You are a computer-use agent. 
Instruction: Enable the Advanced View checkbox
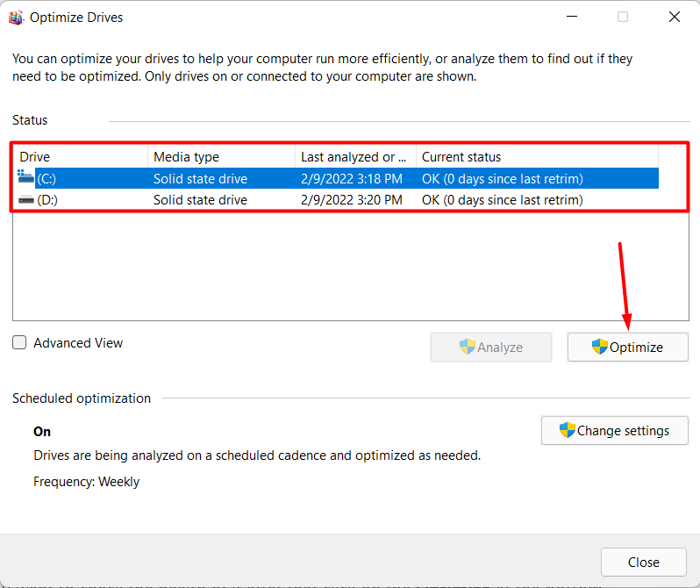(19, 343)
